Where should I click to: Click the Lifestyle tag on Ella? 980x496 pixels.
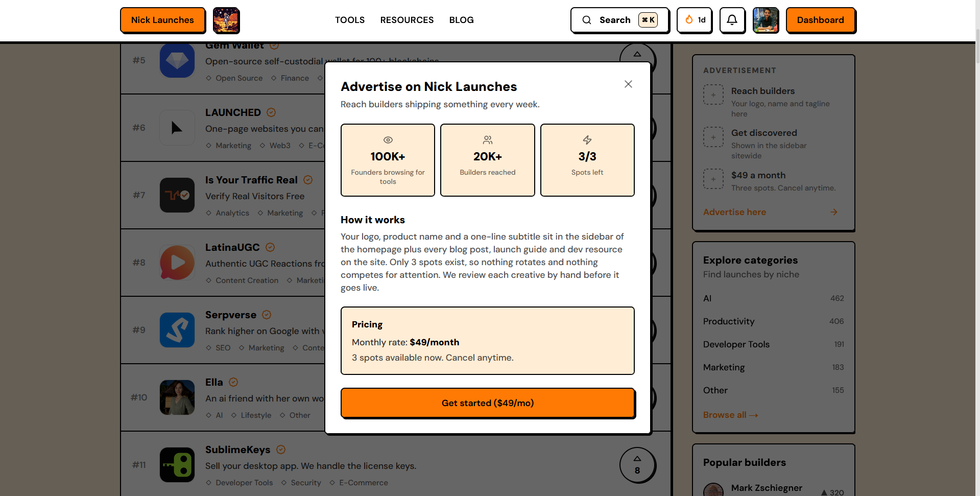[x=251, y=415]
